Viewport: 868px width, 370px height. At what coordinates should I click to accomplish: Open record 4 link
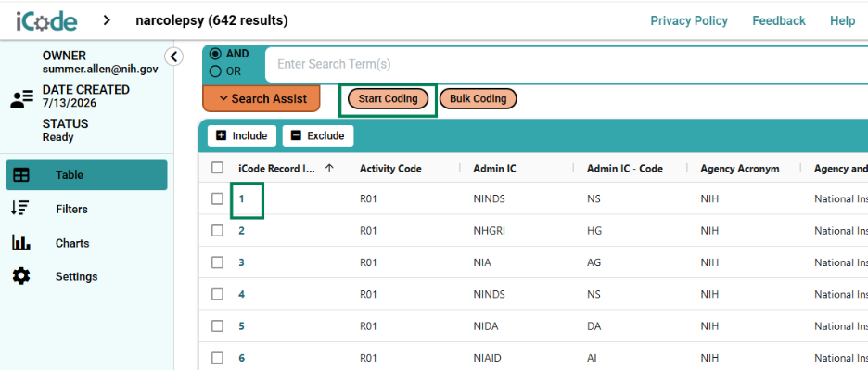click(242, 294)
